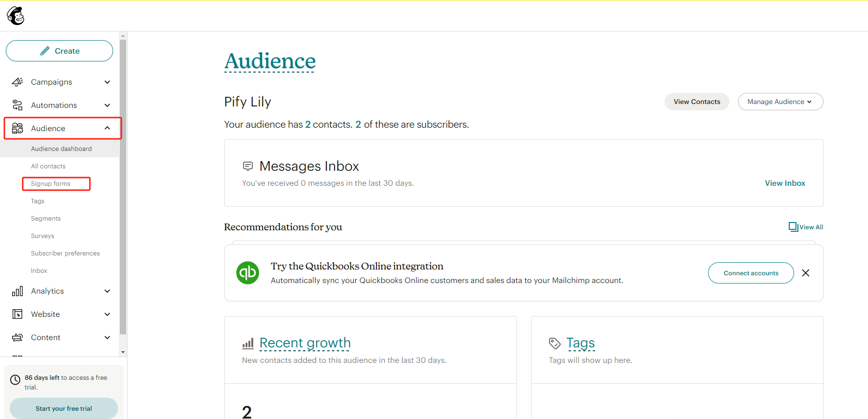
Task: Open Tags in sidebar submenu
Action: pyautogui.click(x=38, y=201)
